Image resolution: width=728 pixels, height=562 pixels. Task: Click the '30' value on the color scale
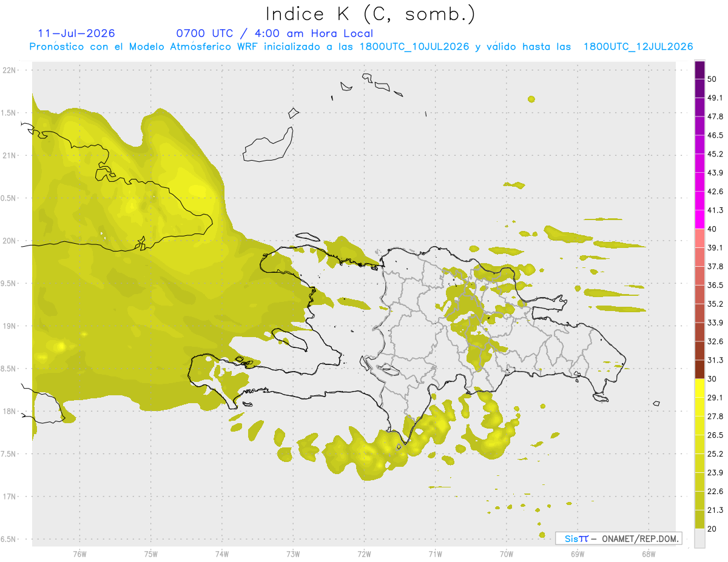point(712,379)
